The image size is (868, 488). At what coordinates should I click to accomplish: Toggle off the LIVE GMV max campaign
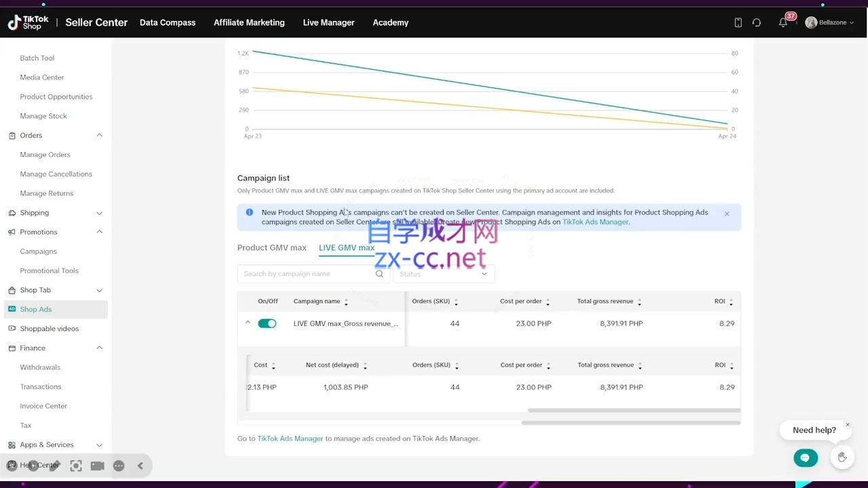point(267,323)
